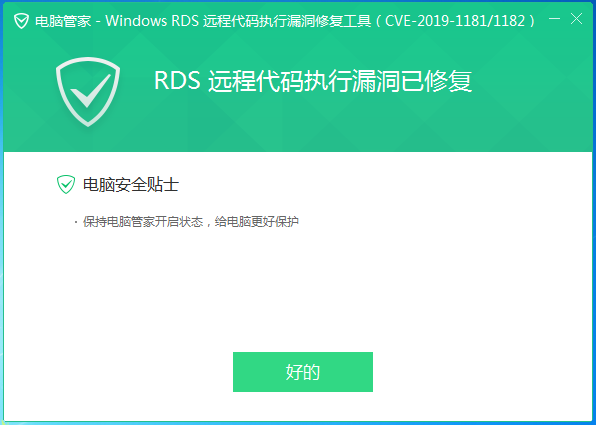
Task: Click the Windows RDS text in title bar
Action: (x=152, y=21)
